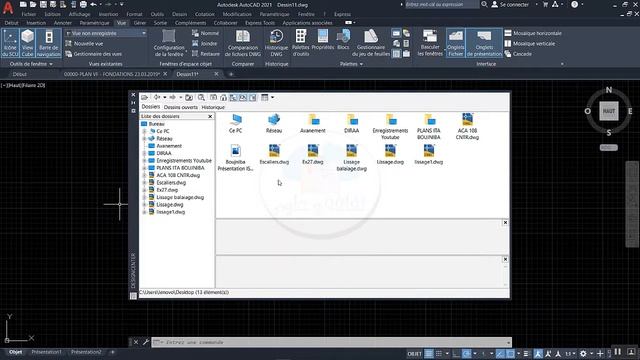
Task: Click Basculer les fenêtres
Action: [430, 43]
